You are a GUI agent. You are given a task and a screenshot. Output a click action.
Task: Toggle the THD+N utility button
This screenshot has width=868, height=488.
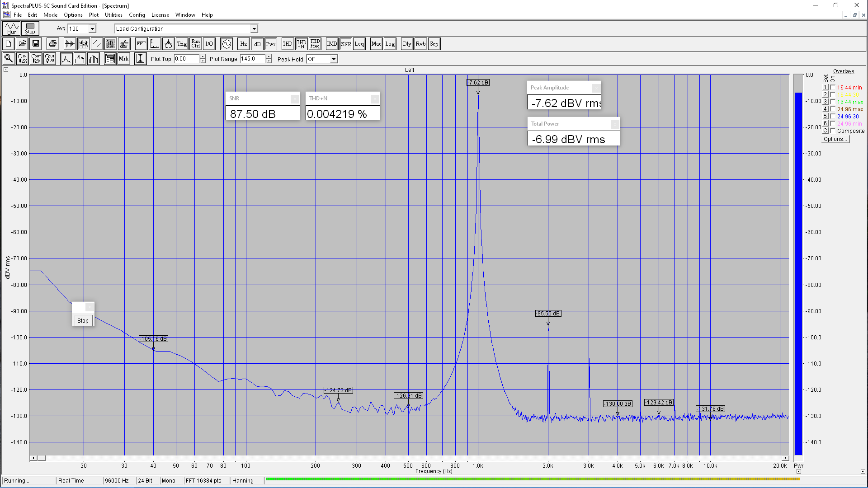(x=301, y=44)
